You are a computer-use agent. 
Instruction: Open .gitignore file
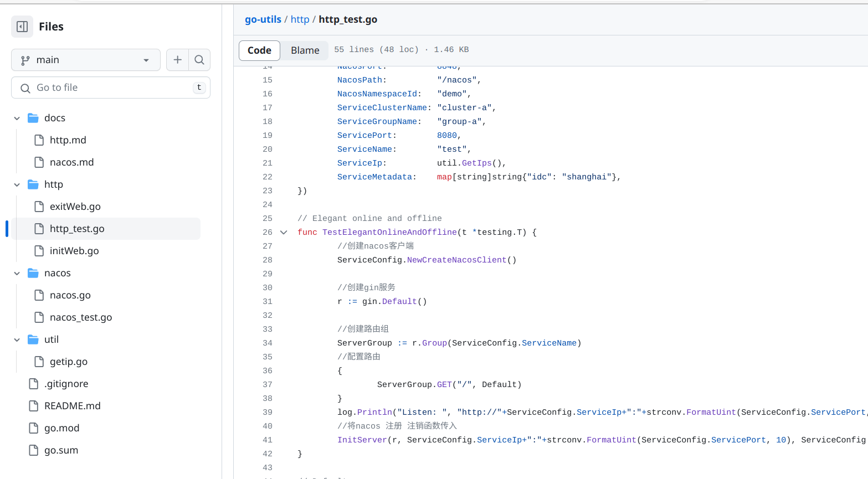click(x=66, y=384)
